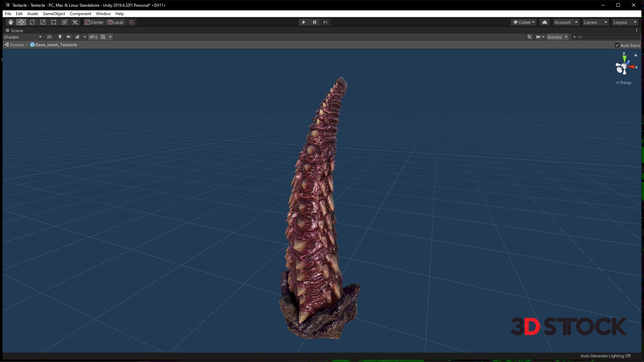Select the Hand tool
Viewport: 644px width, 362px height.
11,22
